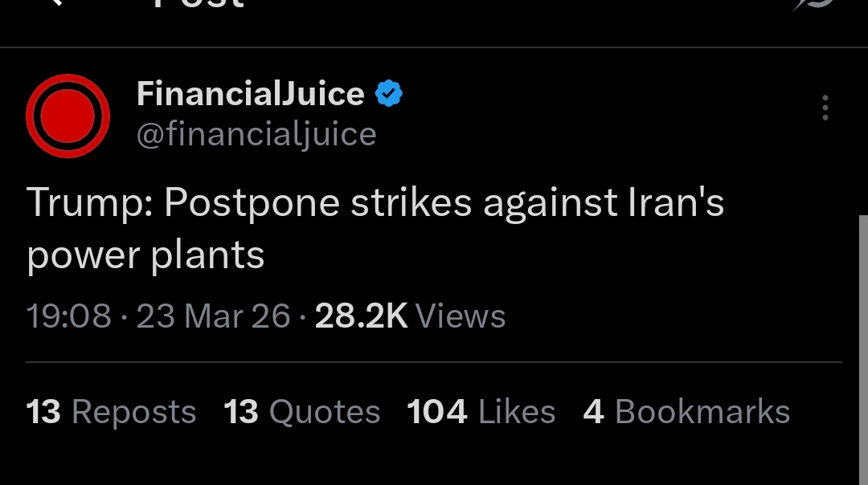This screenshot has height=485, width=868.
Task: Click the word Postpone in the post
Action: tap(250, 203)
